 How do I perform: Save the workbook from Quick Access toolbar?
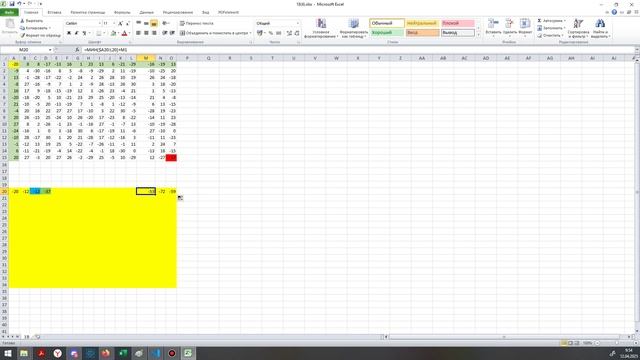[x=11, y=4]
